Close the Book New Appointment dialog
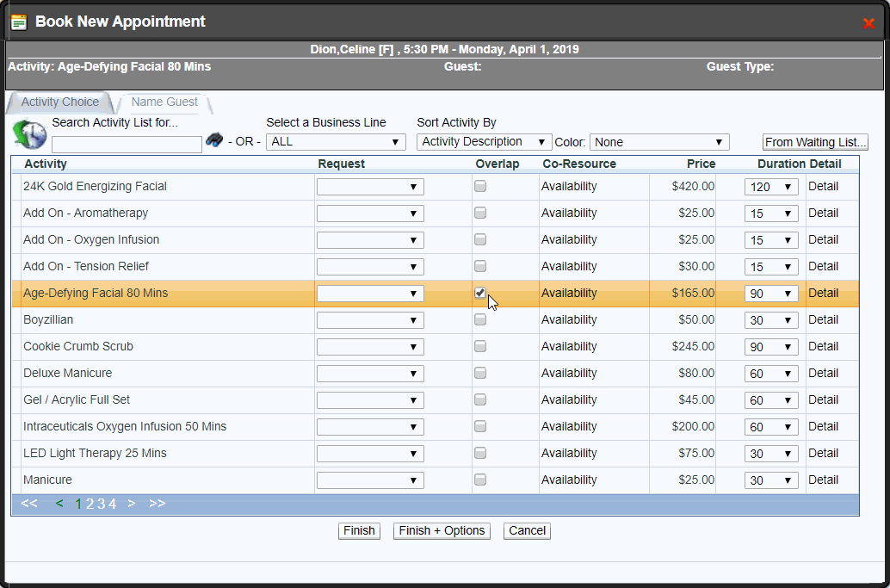 (868, 23)
